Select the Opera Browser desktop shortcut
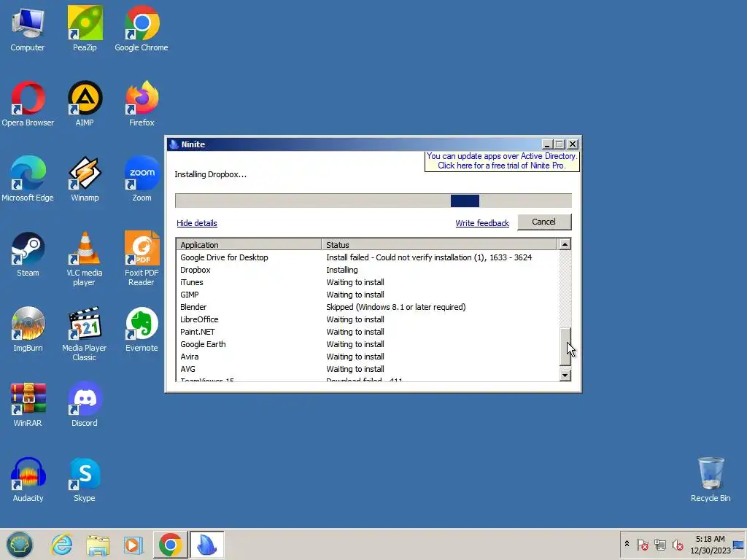This screenshot has width=747, height=560. coord(28,104)
